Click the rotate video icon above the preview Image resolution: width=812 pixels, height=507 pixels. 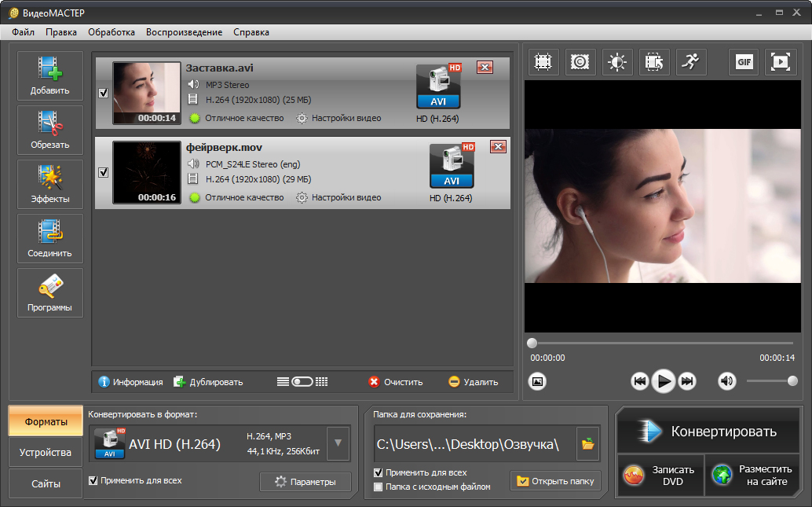(x=654, y=62)
